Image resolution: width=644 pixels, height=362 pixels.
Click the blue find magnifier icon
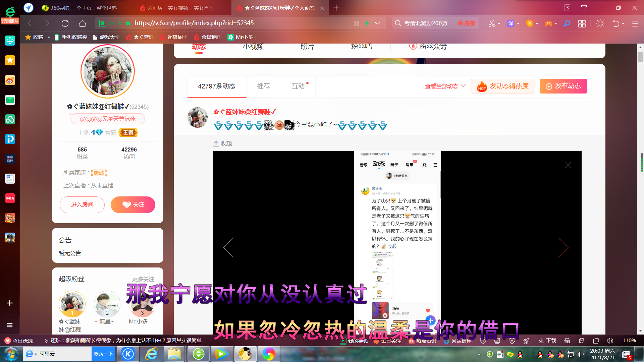click(x=567, y=23)
